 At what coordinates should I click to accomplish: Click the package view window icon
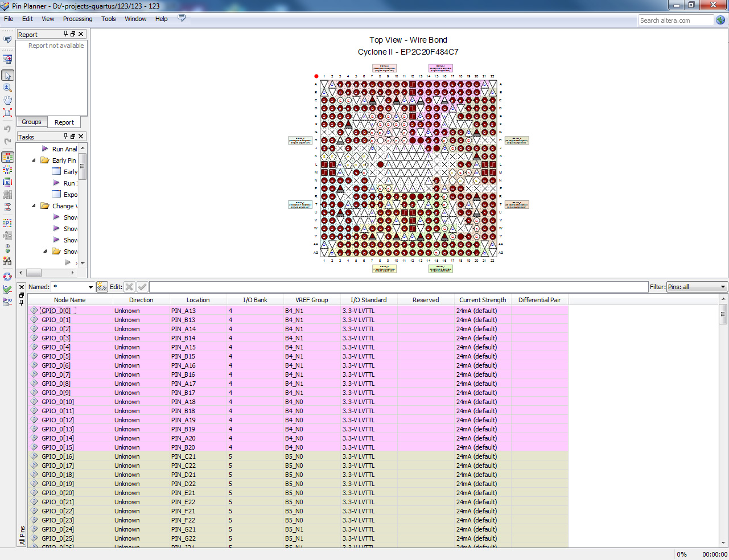pyautogui.click(x=7, y=59)
